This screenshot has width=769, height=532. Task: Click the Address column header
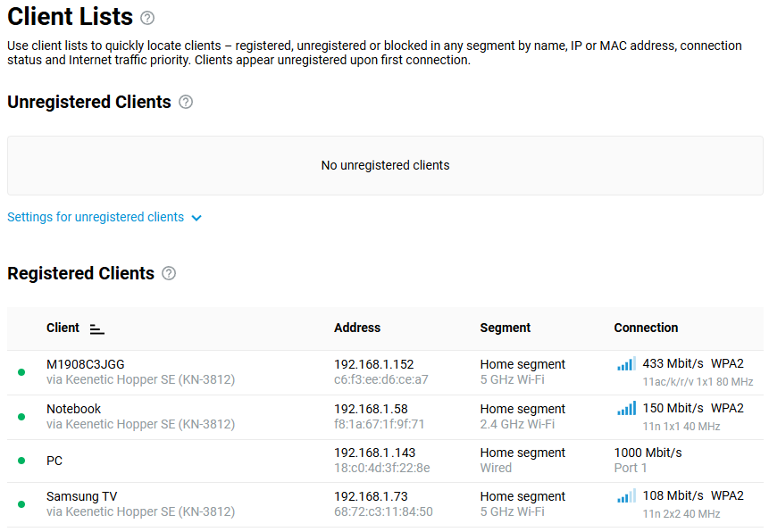coord(357,328)
